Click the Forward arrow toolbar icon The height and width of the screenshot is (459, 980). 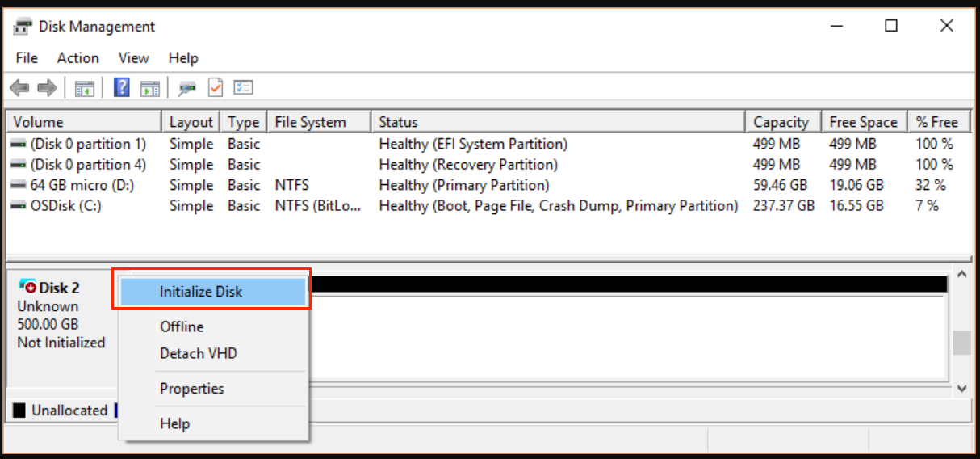(47, 87)
